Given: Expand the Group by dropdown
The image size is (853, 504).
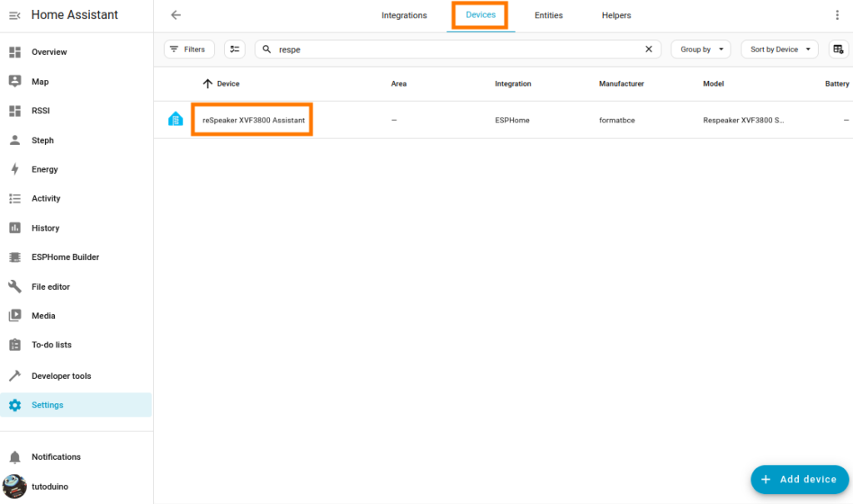Looking at the screenshot, I should click(x=701, y=49).
